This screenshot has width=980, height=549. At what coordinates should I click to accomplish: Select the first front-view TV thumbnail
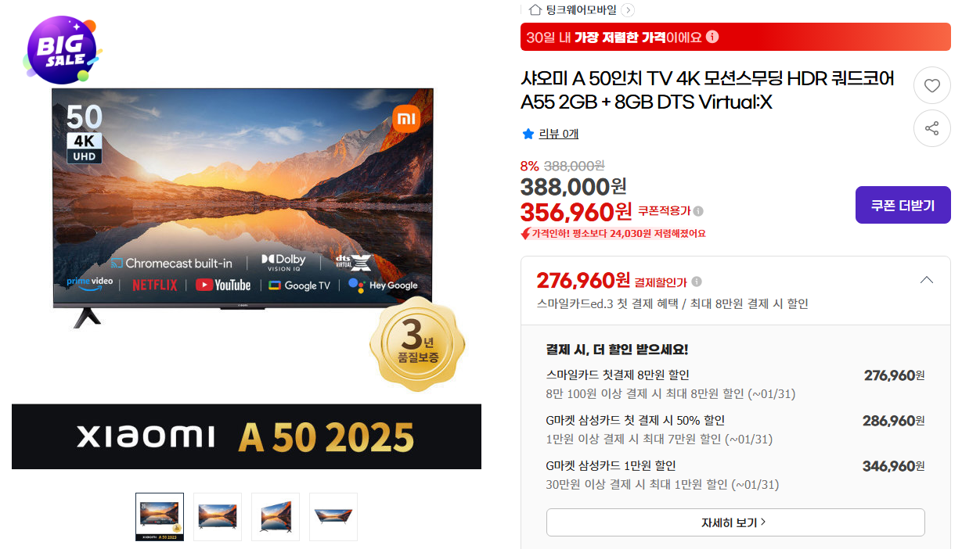(x=160, y=517)
